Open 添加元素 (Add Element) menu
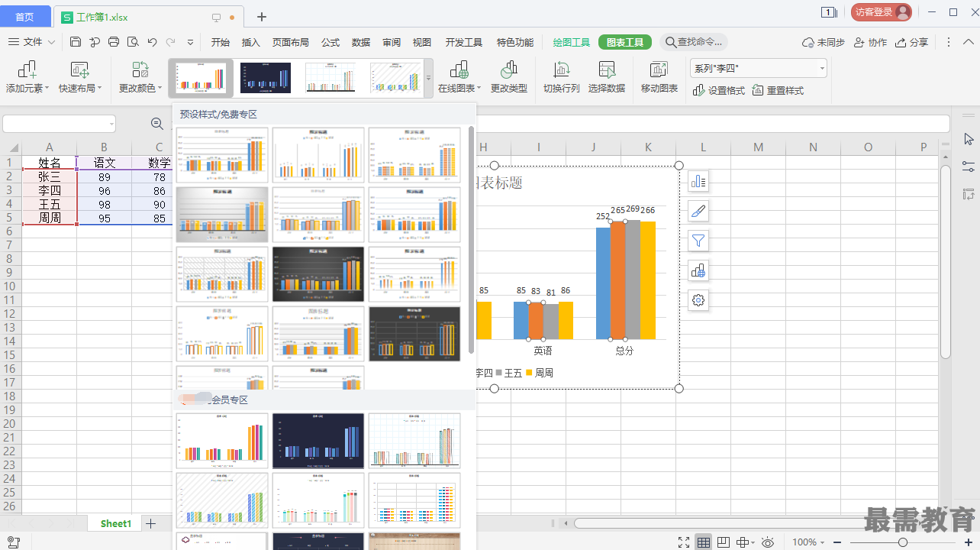Screen dimensions: 980x550 [27, 77]
